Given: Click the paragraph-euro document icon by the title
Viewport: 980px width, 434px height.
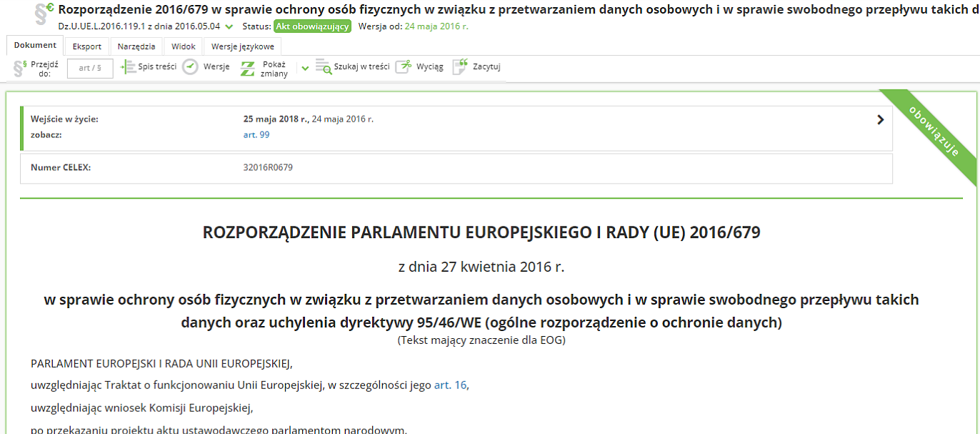Looking at the screenshot, I should pos(44,13).
